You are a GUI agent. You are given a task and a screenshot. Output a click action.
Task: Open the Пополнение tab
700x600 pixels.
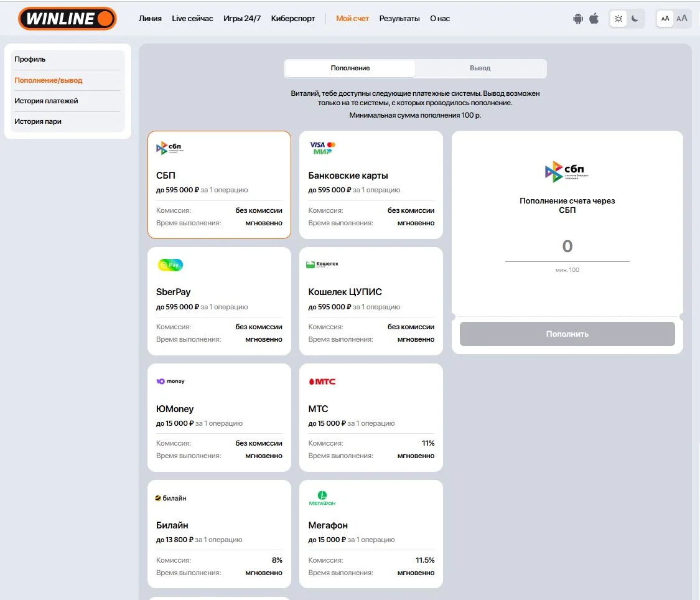coord(350,68)
